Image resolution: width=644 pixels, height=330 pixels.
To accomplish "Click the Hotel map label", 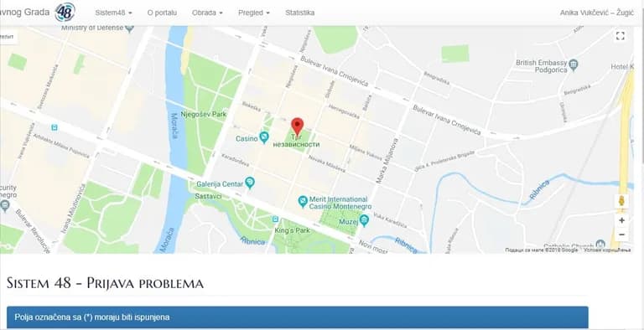I will pyautogui.click(x=622, y=67).
